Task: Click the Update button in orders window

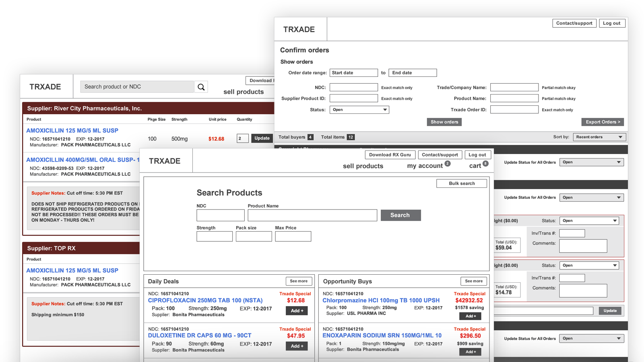Action: pos(610,311)
